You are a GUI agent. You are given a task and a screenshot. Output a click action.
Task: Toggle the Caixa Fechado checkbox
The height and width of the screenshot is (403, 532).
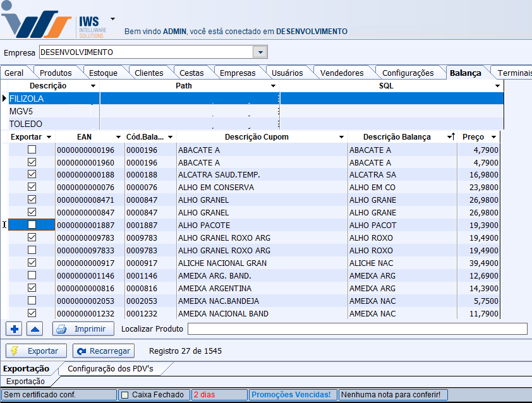point(124,395)
